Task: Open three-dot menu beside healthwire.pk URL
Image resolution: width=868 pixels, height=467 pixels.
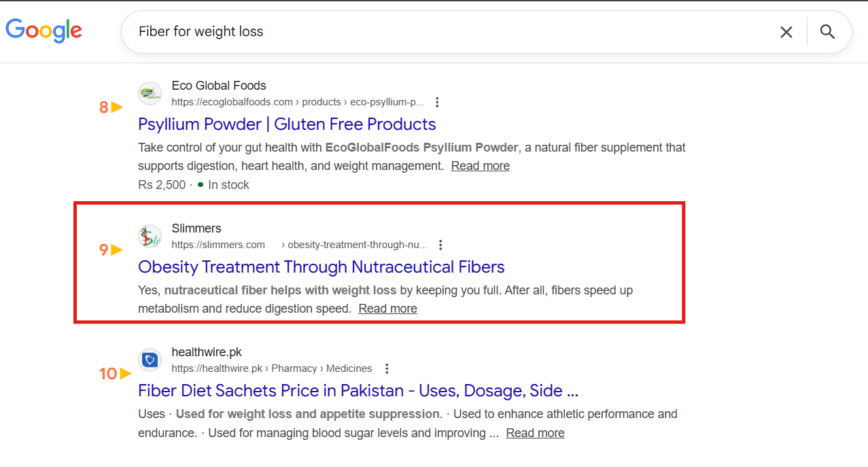Action: point(387,368)
